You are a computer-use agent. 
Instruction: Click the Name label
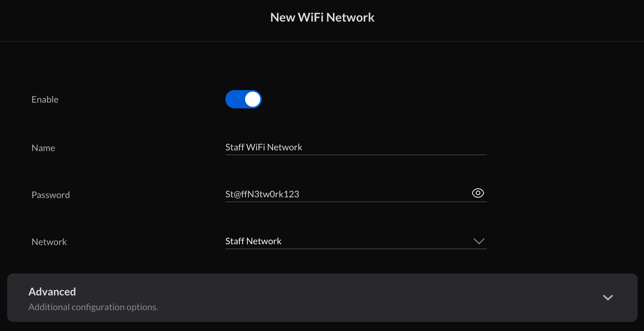click(43, 148)
